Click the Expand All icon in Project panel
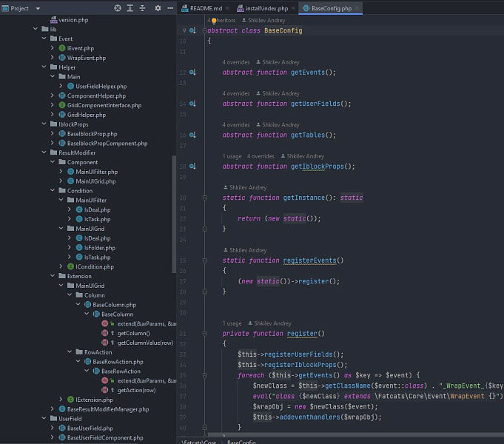 [130, 8]
